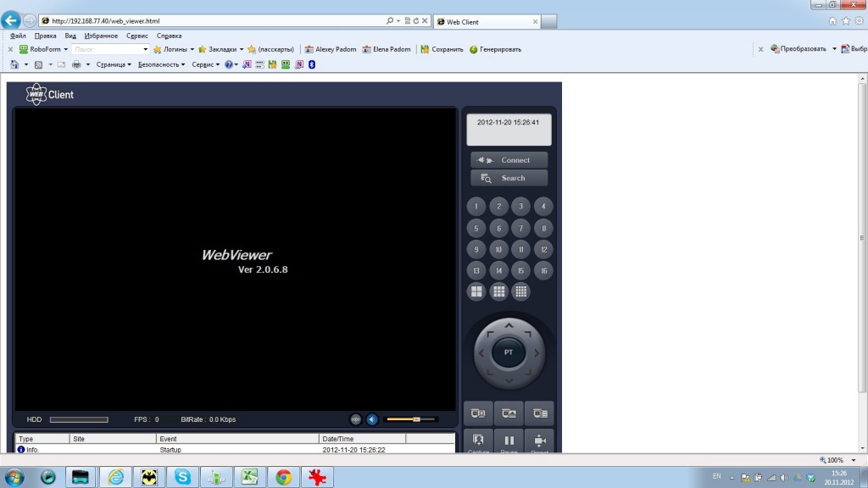Open the Справка menu
Image resolution: width=868 pixels, height=488 pixels.
tap(169, 36)
